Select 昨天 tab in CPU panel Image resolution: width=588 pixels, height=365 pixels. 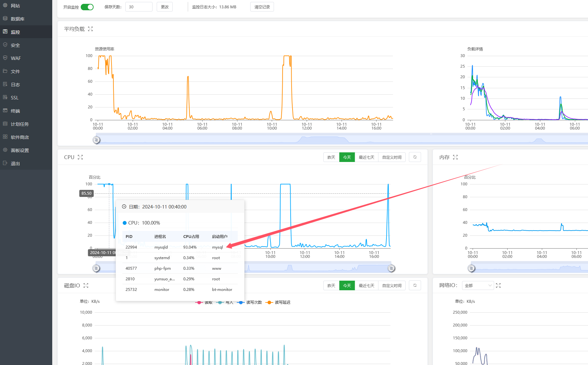point(331,157)
